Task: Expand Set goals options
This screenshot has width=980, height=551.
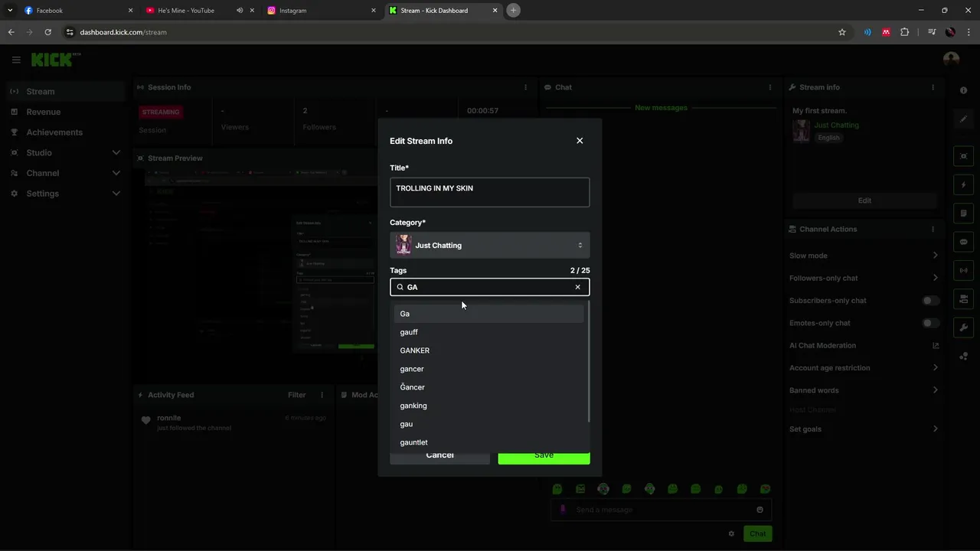Action: (935, 429)
